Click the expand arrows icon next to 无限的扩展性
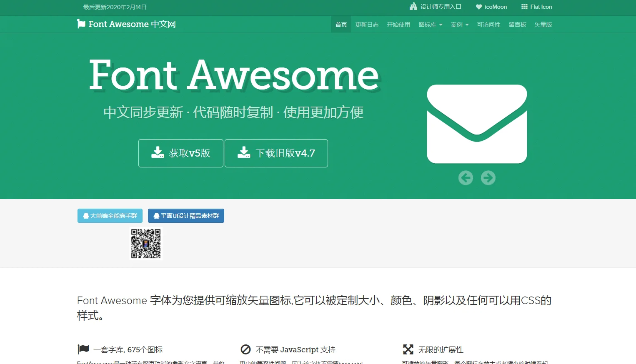636x364 pixels. tap(408, 349)
